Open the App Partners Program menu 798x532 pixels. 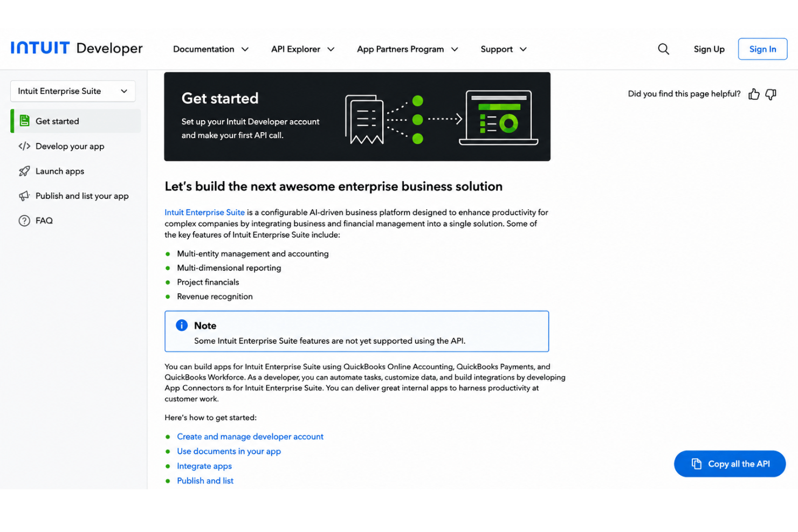click(x=408, y=49)
